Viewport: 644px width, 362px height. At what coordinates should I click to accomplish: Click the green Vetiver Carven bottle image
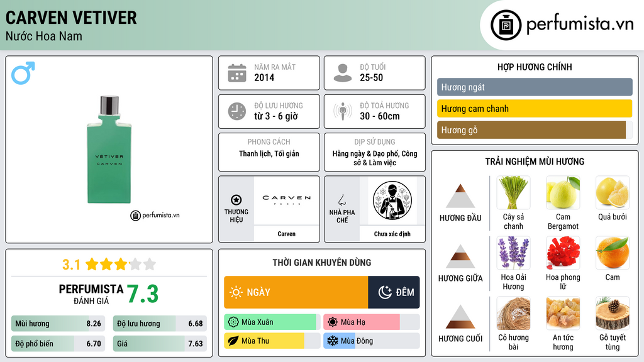click(x=109, y=150)
